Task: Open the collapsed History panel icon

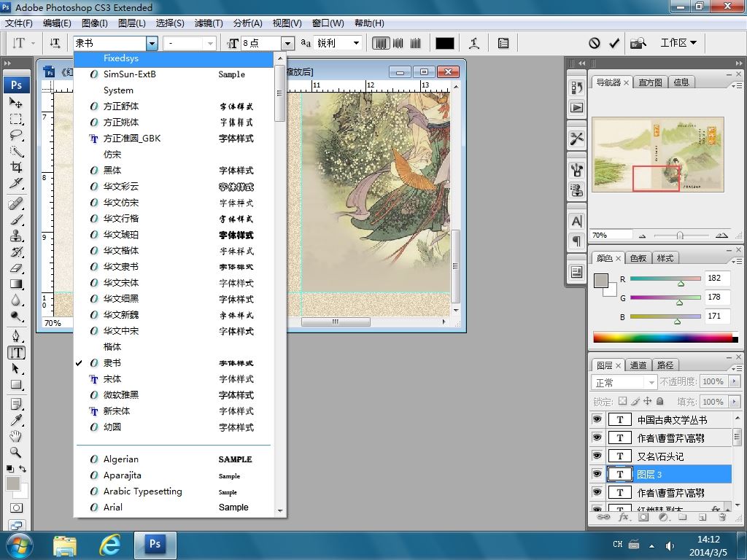Action: click(x=576, y=87)
